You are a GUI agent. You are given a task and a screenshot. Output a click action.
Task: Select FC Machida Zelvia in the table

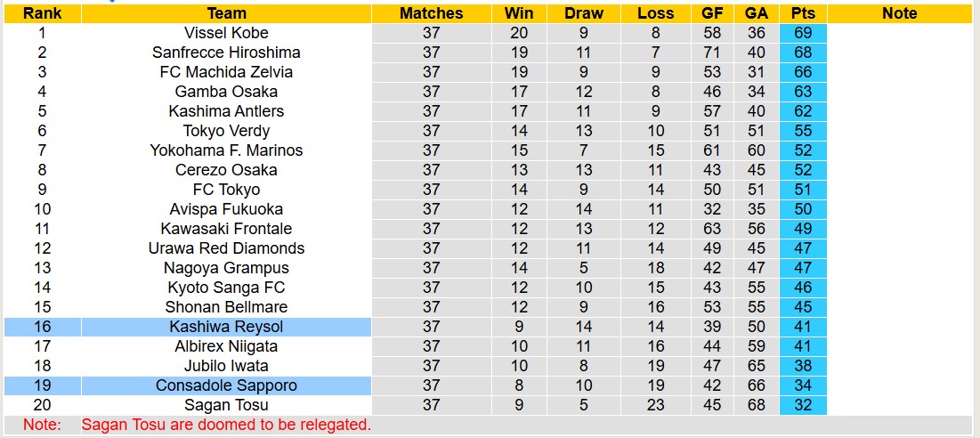coord(226,72)
